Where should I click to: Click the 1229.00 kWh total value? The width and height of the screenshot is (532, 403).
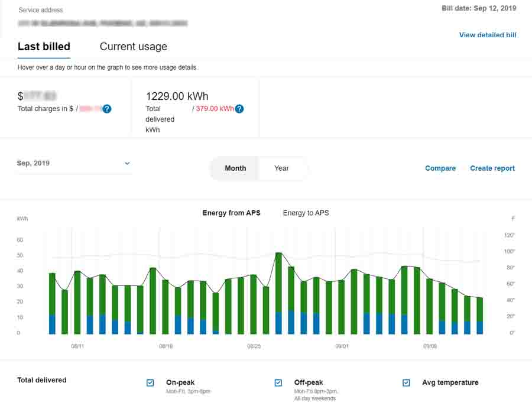[177, 96]
